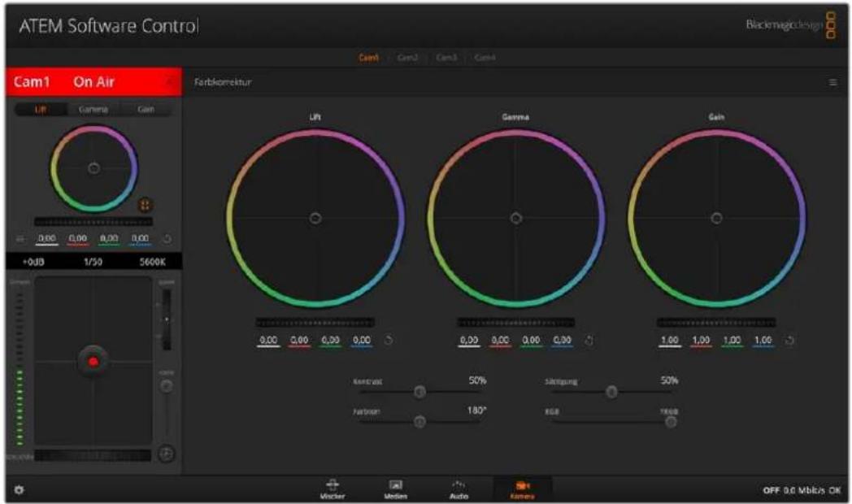852x504 pixels.
Task: Click the large Gain green channel value 1,00
Action: [732, 341]
